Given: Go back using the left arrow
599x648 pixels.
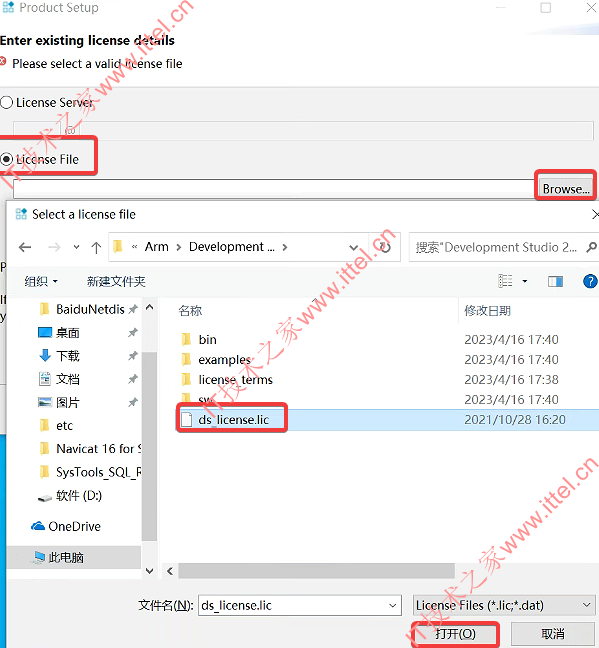Looking at the screenshot, I should point(25,247).
